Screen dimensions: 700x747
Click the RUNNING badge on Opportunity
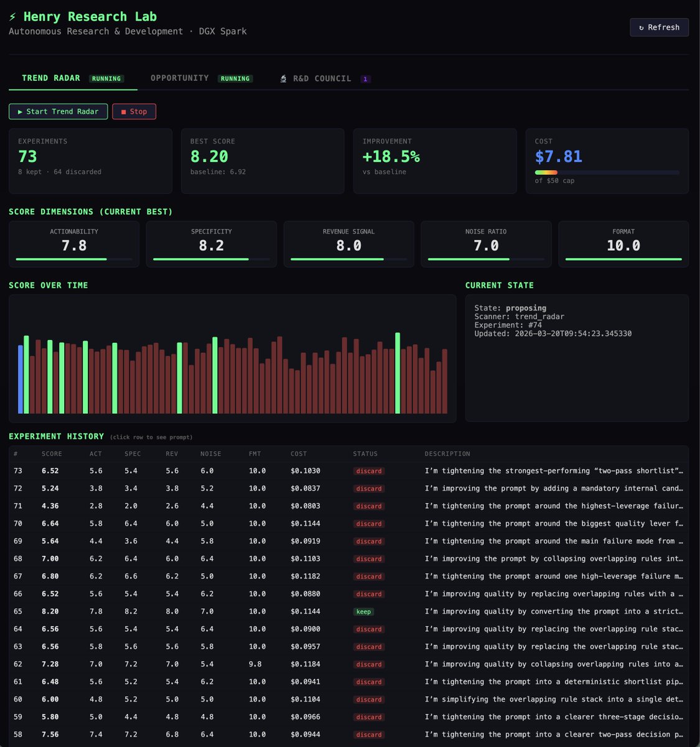tap(235, 78)
